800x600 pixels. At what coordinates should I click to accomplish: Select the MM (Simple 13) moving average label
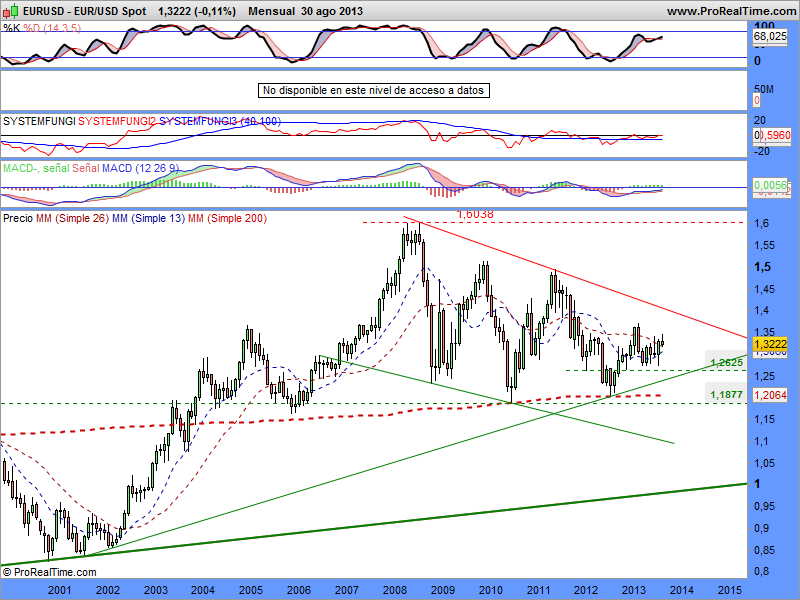[148, 218]
